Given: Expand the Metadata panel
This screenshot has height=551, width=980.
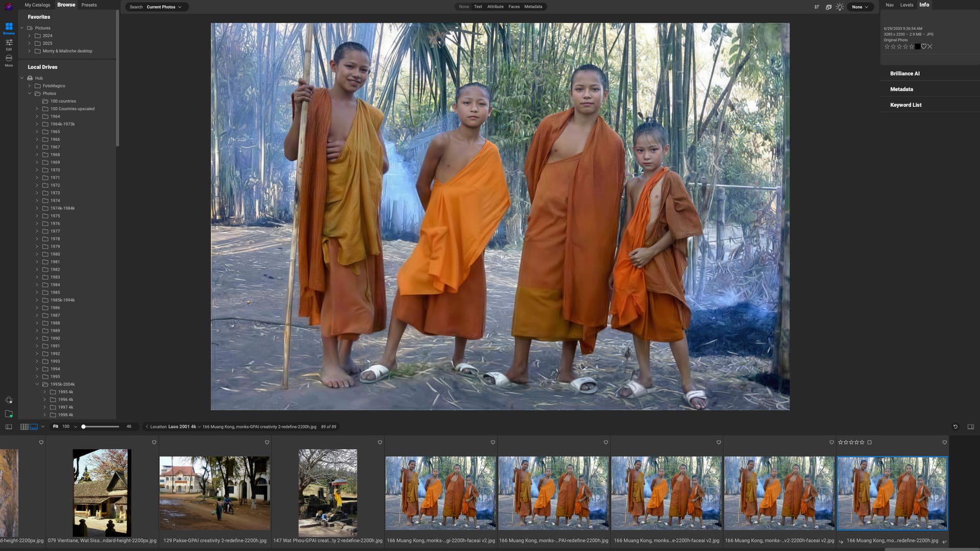Looking at the screenshot, I should coord(901,89).
